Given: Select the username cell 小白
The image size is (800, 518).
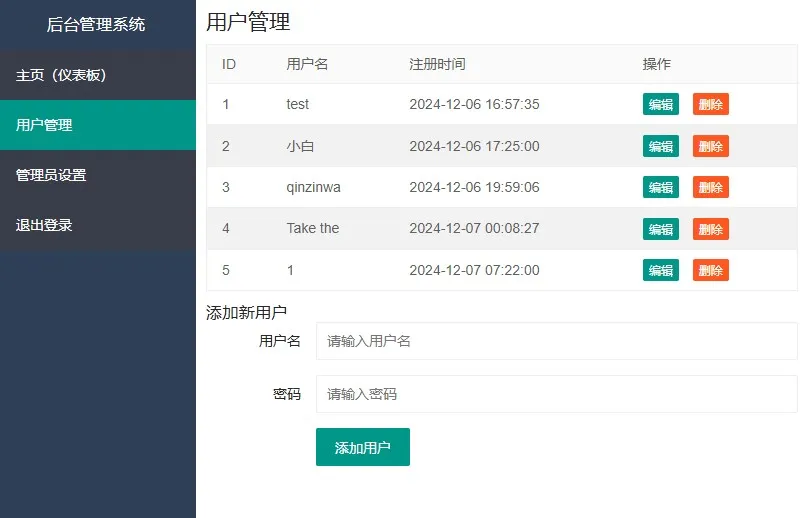Looking at the screenshot, I should pos(301,146).
